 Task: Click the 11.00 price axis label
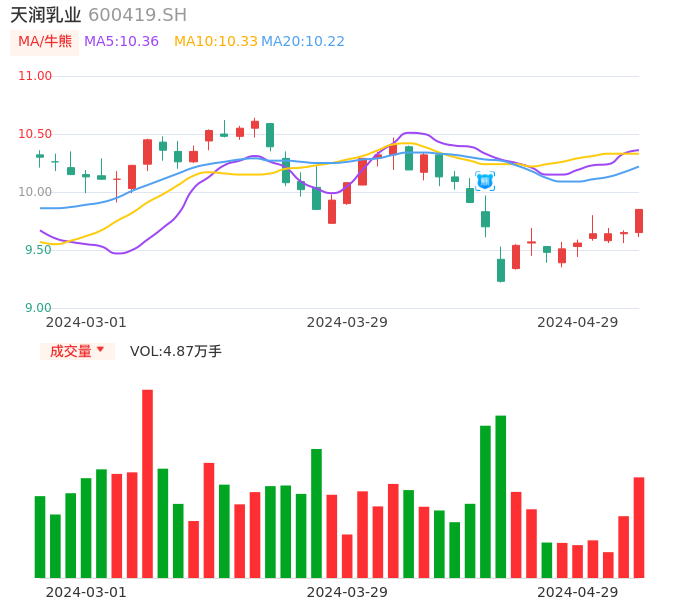tap(35, 76)
